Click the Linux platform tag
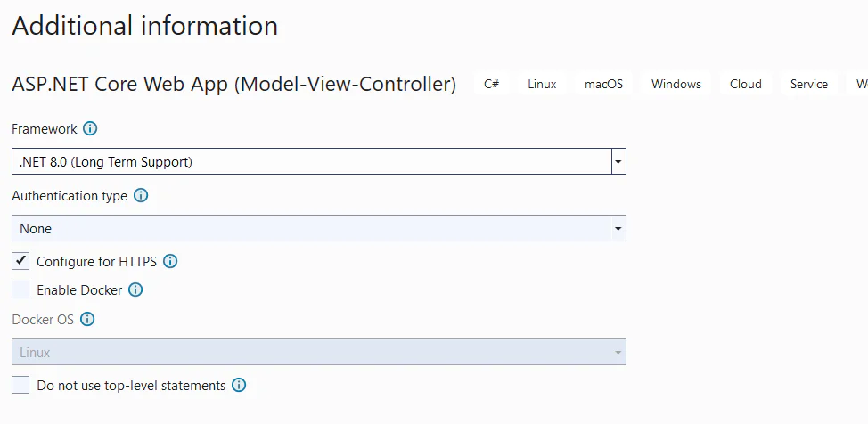Viewport: 868px width, 424px height. tap(542, 84)
